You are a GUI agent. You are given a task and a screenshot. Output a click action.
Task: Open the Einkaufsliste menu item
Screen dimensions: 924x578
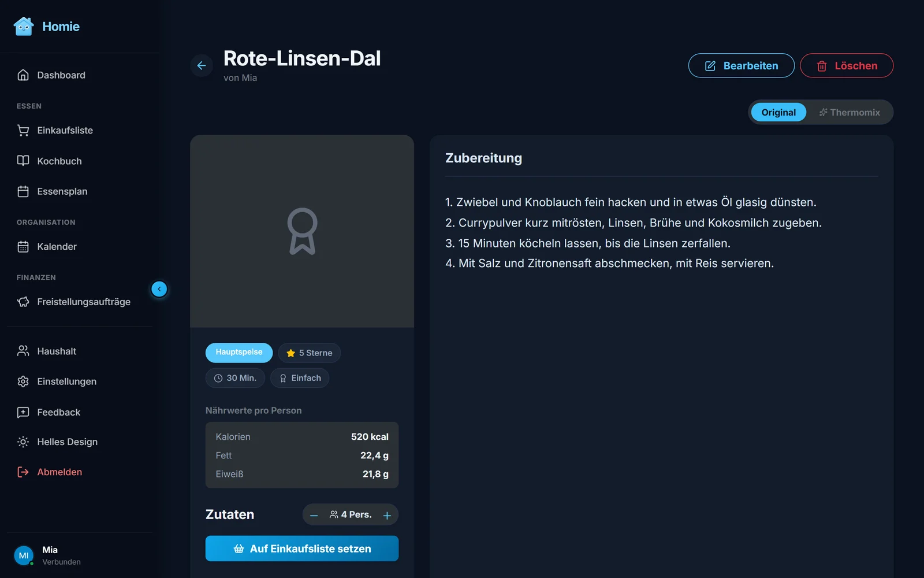(x=80, y=131)
